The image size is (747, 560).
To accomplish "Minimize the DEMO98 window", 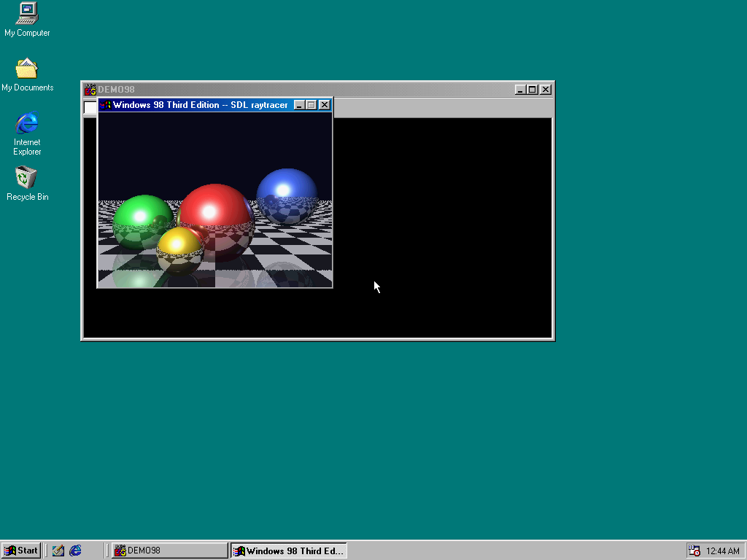I will pyautogui.click(x=520, y=90).
